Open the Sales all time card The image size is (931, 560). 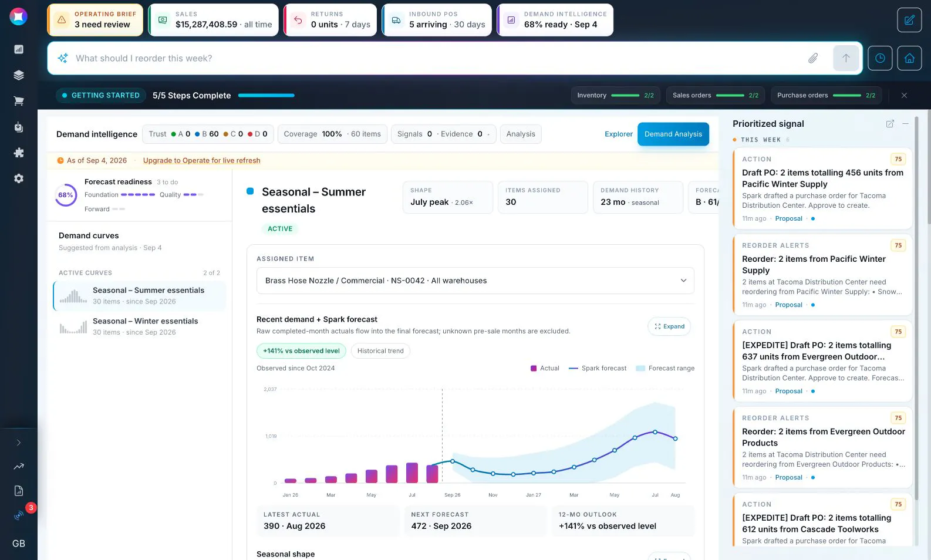tap(214, 20)
